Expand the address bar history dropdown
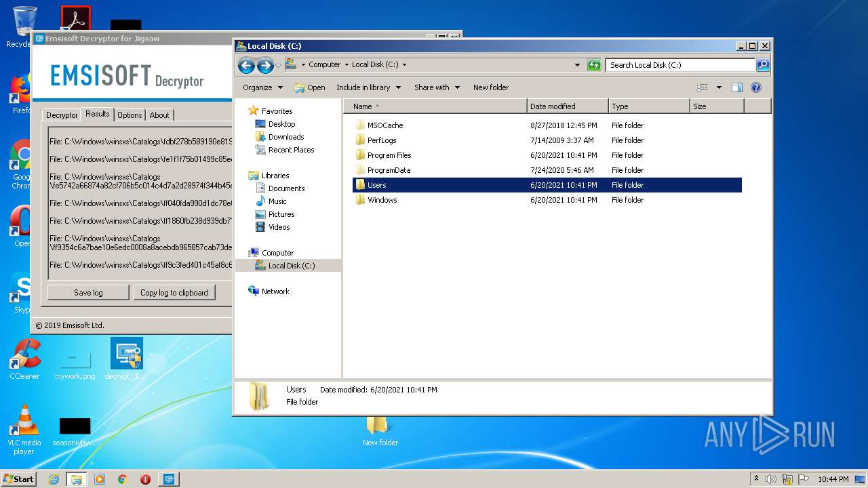 577,65
